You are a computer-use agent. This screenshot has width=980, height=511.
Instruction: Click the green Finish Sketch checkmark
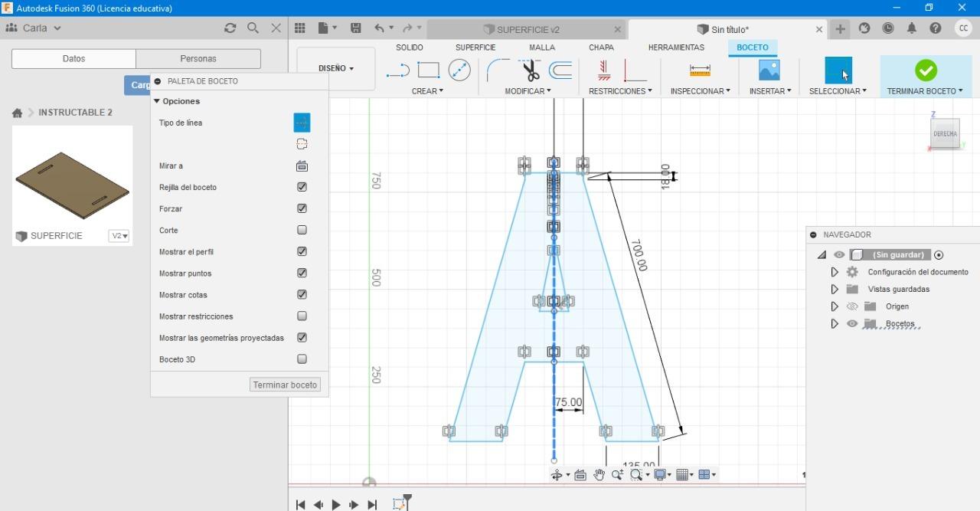926,70
